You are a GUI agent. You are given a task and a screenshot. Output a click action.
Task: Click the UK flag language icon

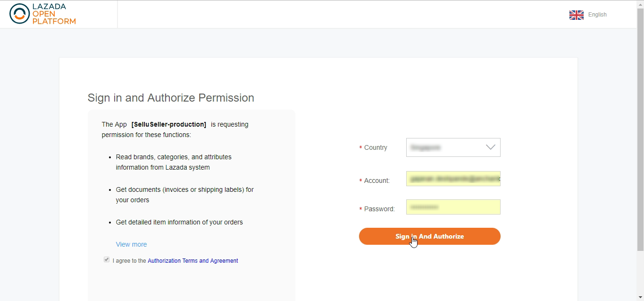pos(576,15)
